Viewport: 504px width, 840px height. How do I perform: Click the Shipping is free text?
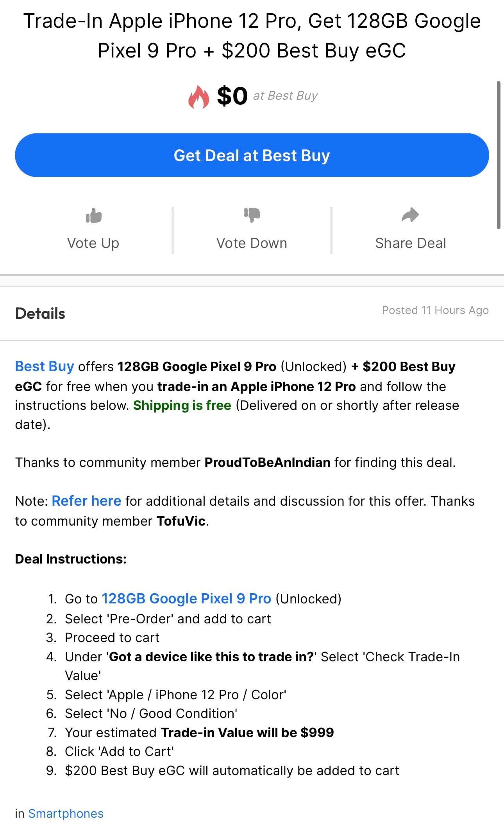point(182,405)
